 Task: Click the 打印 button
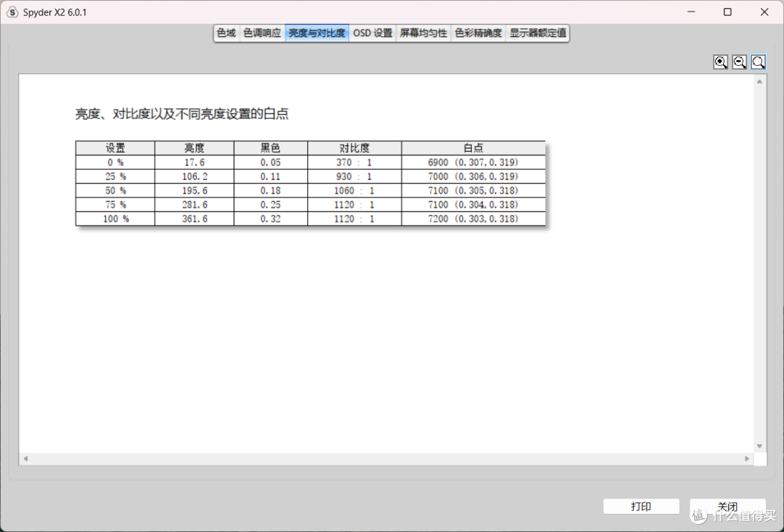(641, 507)
